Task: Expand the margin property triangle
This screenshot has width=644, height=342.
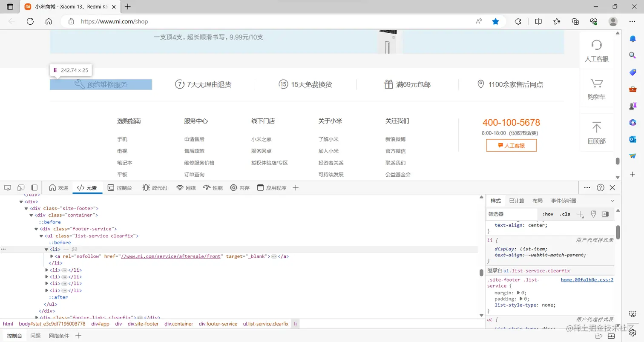Action: click(x=518, y=293)
